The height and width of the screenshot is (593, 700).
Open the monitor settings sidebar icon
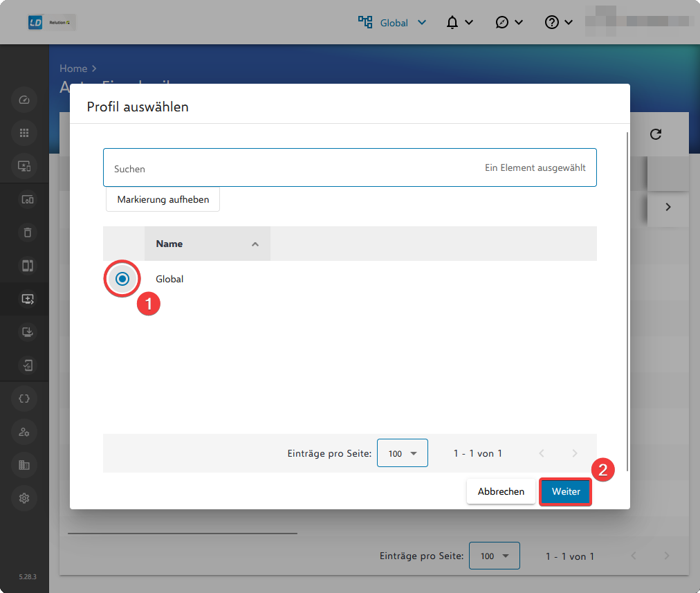(24, 166)
